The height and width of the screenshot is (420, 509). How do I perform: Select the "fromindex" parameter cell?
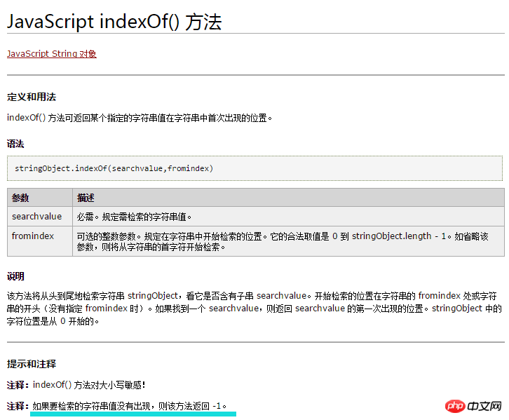click(33, 236)
